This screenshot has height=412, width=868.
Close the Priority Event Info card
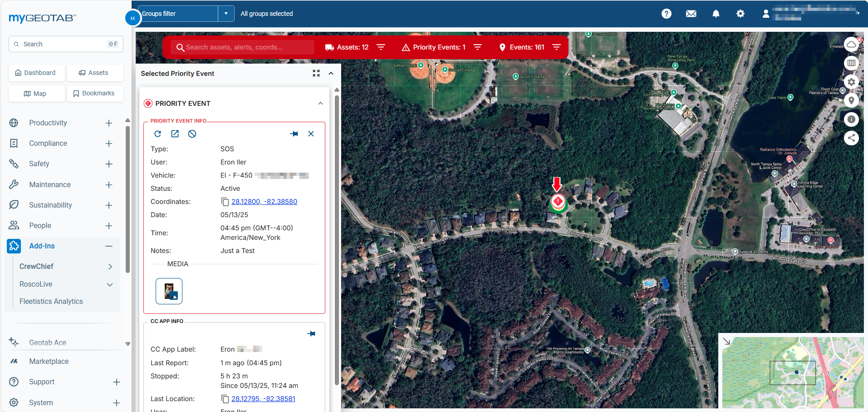tap(311, 134)
